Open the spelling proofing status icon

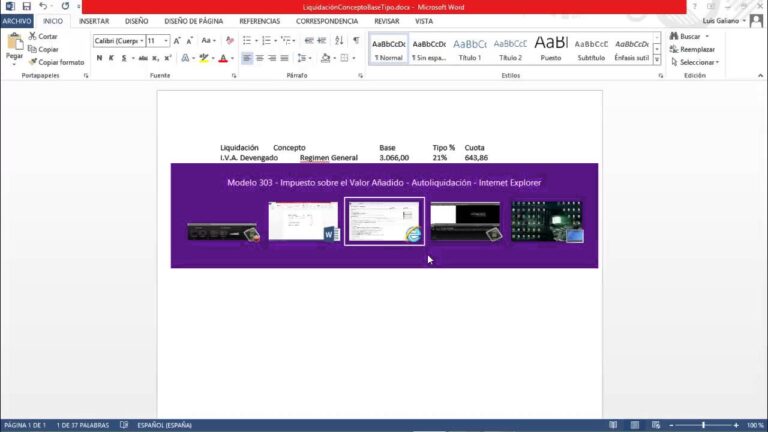pos(124,425)
